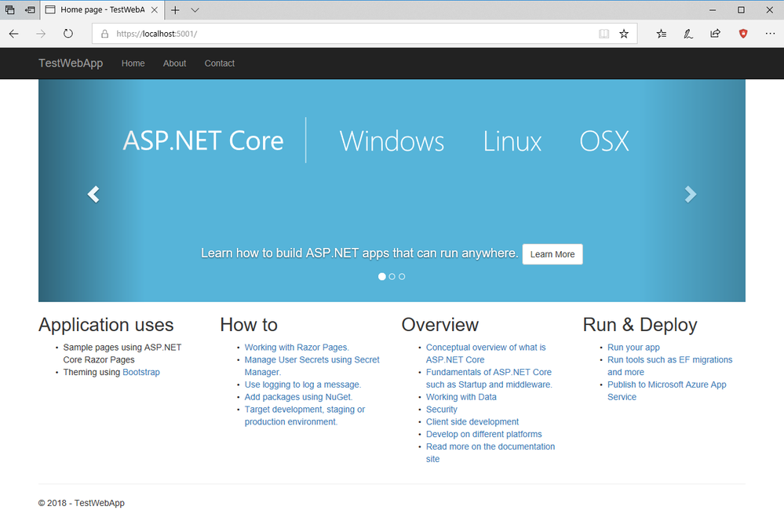Open Working with Razor Pages link

(297, 347)
